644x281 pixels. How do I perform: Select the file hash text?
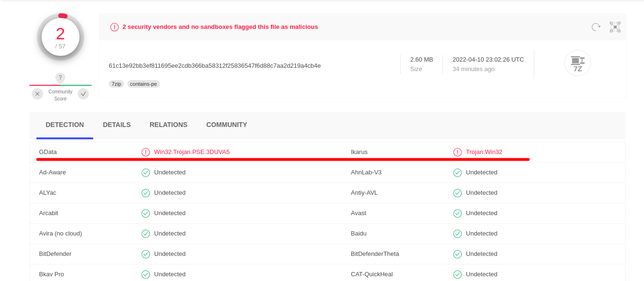point(214,65)
